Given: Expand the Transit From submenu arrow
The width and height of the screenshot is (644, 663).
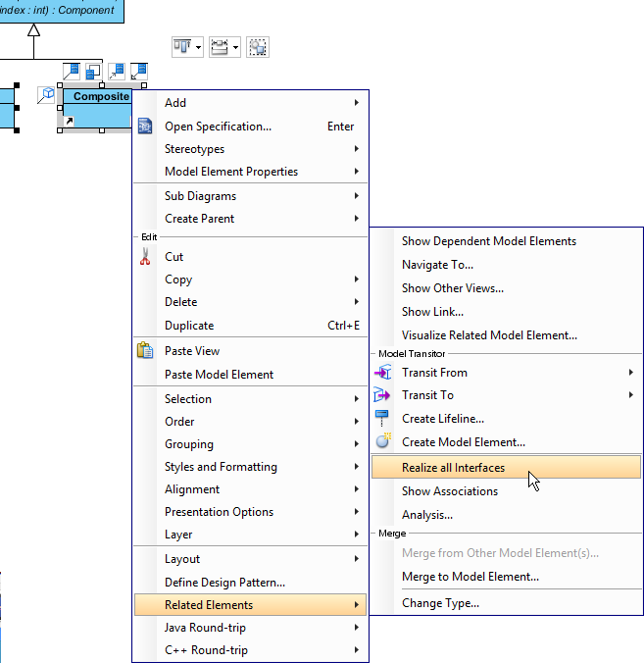Looking at the screenshot, I should point(631,372).
